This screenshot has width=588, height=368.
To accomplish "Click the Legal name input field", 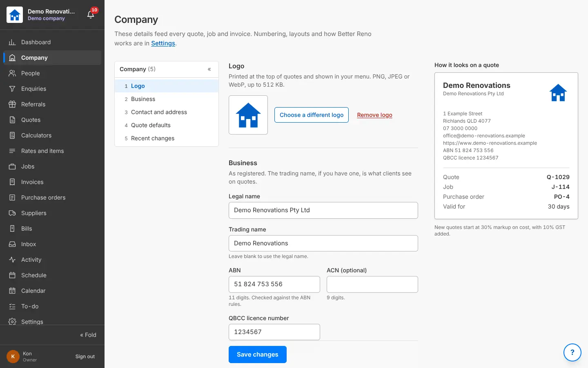I will [x=323, y=210].
